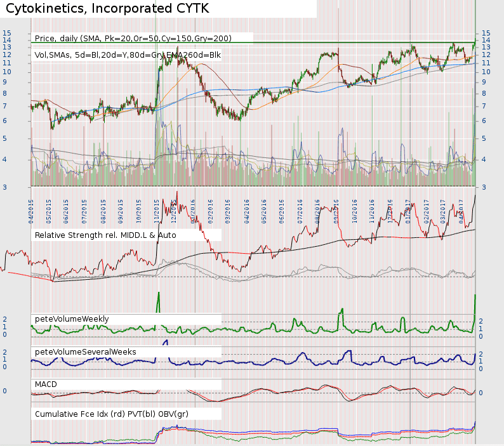Click the 06/2016 date label

(x=282, y=211)
